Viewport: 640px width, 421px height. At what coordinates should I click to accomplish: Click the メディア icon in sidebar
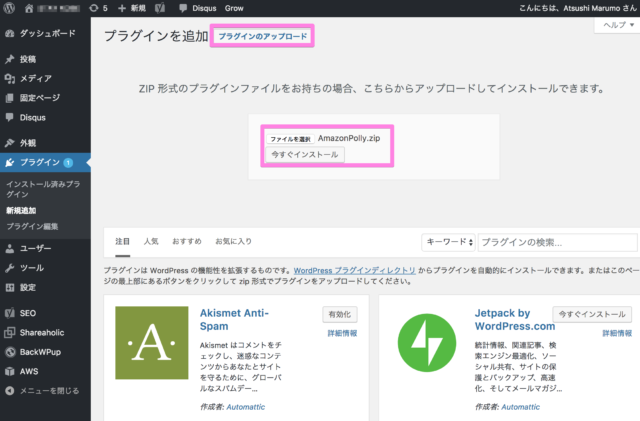tap(10, 78)
